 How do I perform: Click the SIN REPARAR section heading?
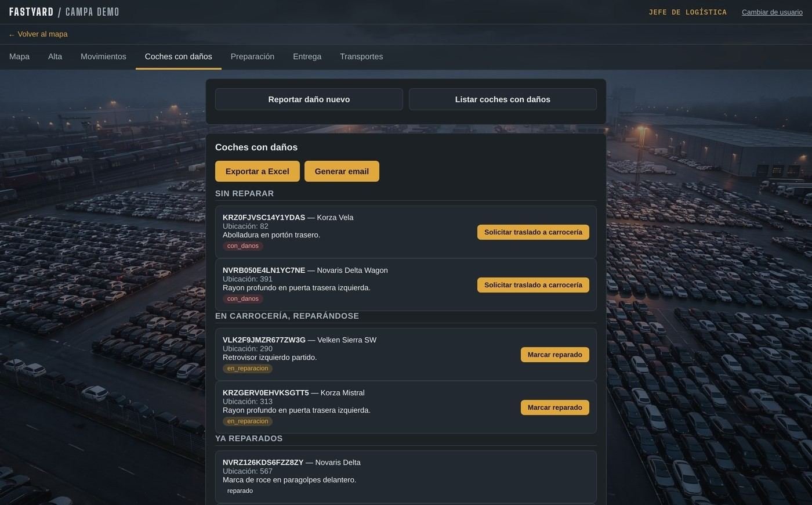pyautogui.click(x=245, y=194)
